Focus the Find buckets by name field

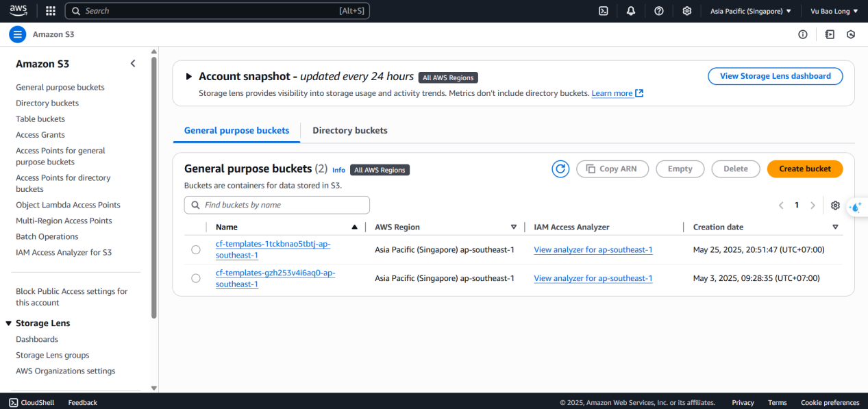pos(277,205)
